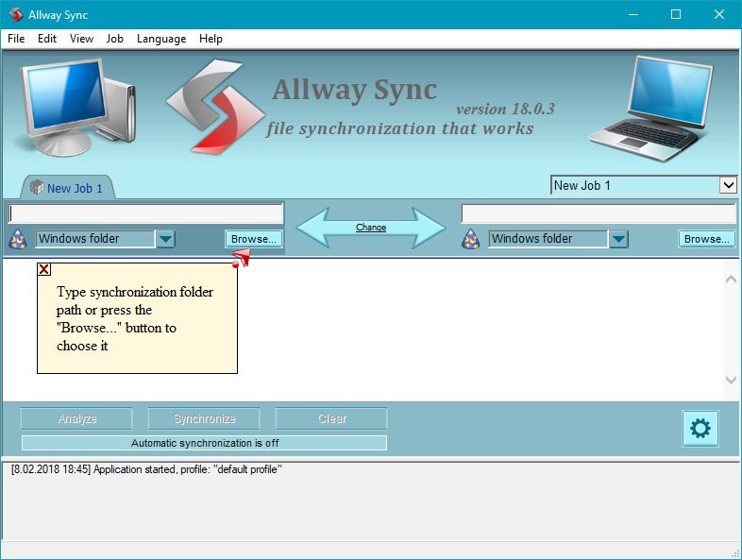The image size is (742, 560).
Task: Maximize the Allway Sync window
Action: (x=676, y=15)
